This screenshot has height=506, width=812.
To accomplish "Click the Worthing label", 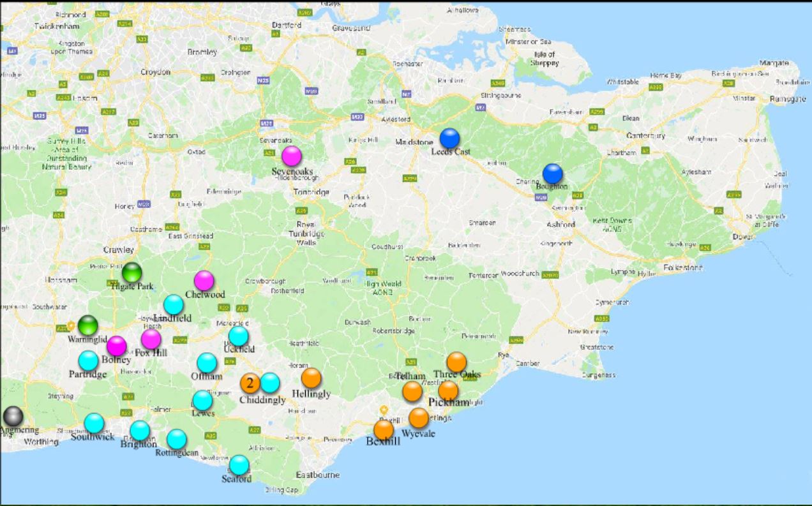I will click(x=41, y=442).
